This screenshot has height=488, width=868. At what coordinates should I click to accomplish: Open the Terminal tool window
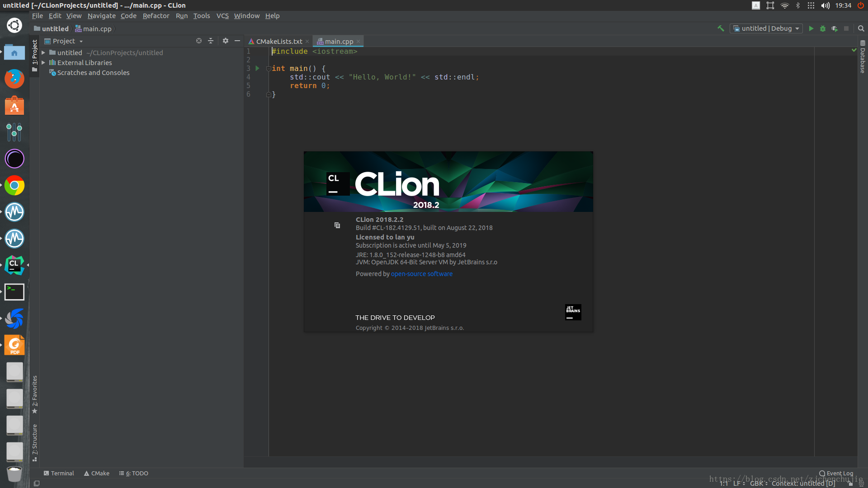[x=59, y=473]
